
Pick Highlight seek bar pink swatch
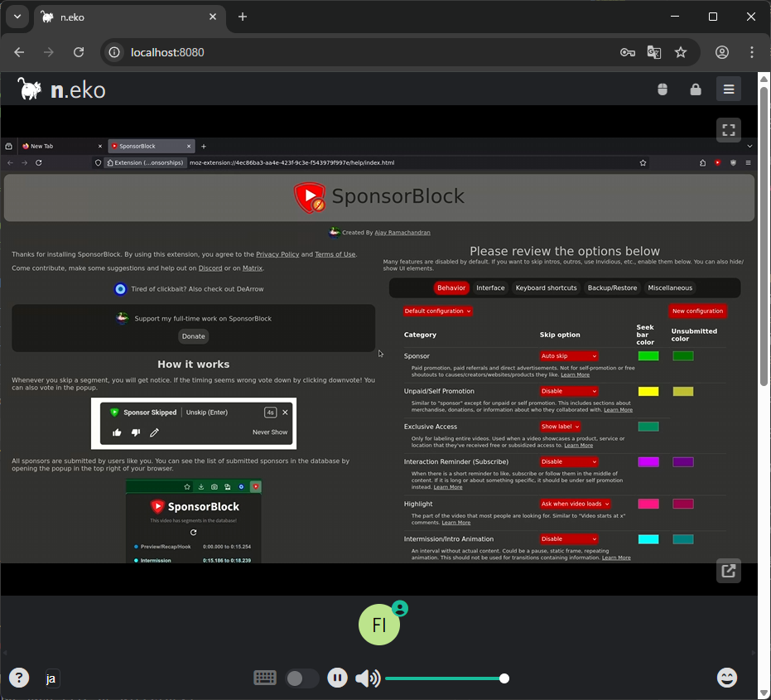pyautogui.click(x=648, y=504)
